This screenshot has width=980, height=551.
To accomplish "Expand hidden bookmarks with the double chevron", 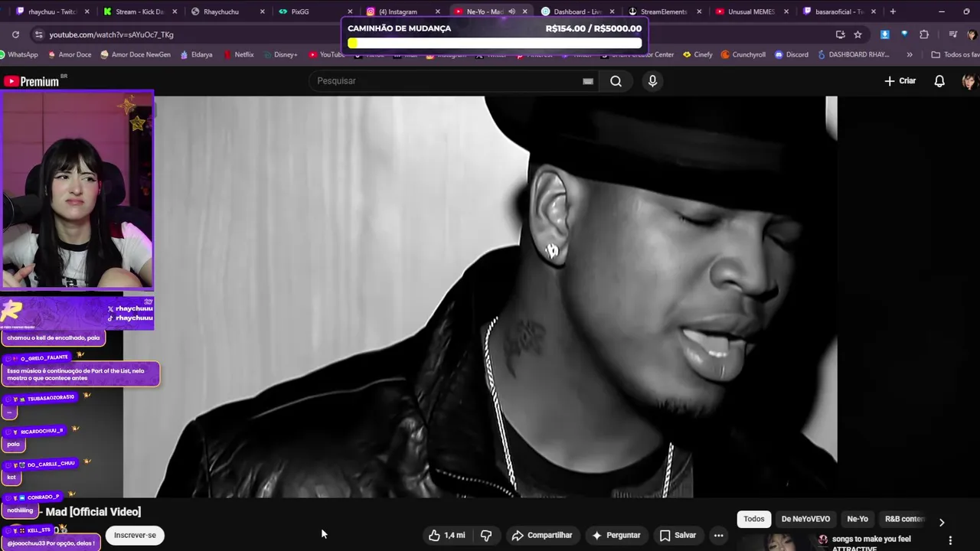I will [910, 54].
